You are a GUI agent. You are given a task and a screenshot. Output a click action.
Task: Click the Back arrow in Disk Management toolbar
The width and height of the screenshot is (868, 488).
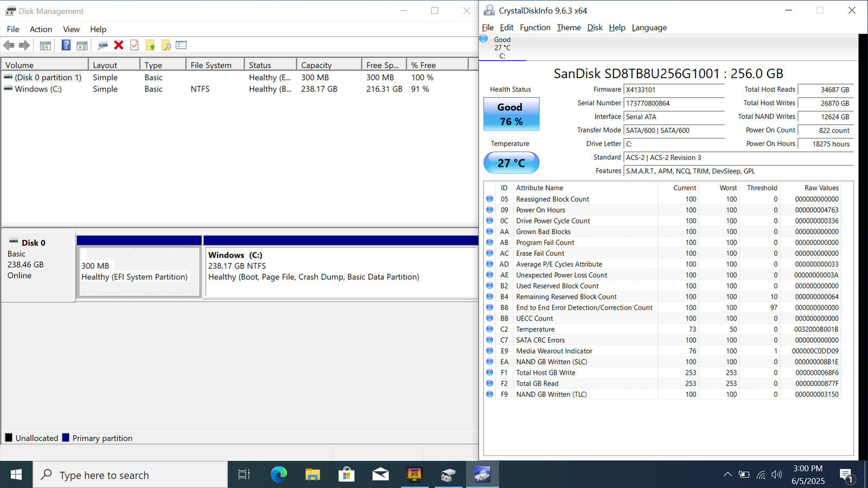9,46
